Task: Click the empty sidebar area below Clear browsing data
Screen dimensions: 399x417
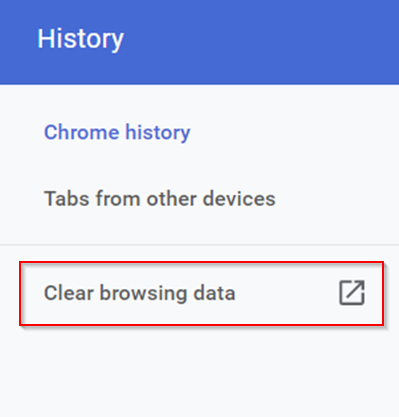Action: click(x=199, y=372)
